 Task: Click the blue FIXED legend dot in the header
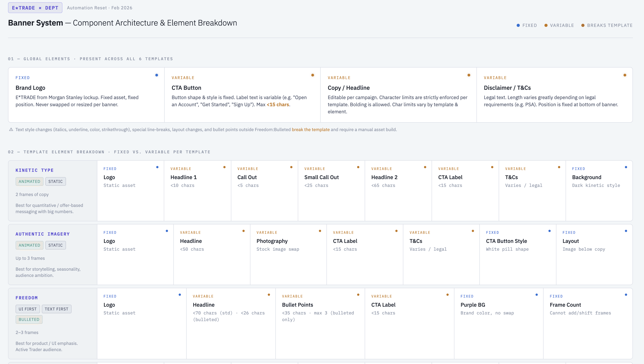518,25
